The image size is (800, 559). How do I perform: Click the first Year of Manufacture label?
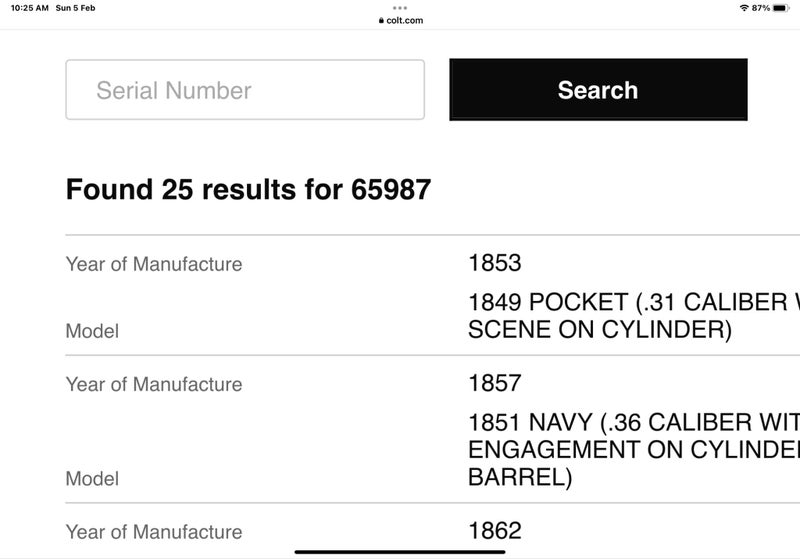tap(154, 264)
